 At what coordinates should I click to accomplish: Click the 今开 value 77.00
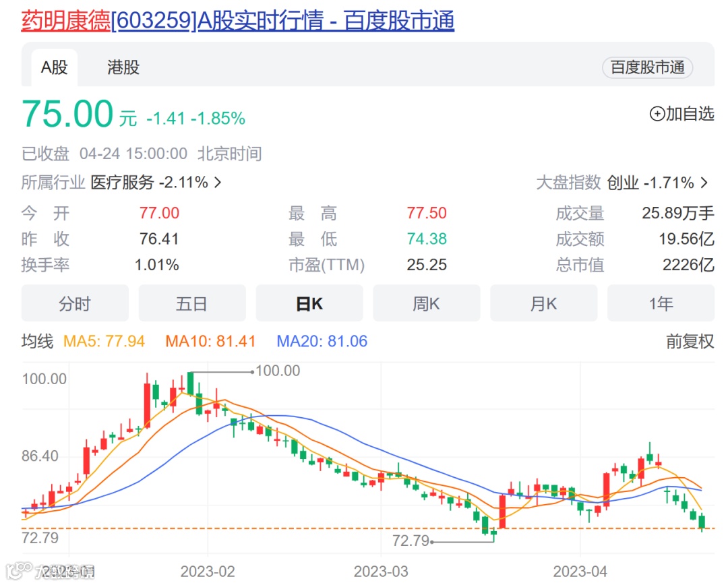[159, 213]
